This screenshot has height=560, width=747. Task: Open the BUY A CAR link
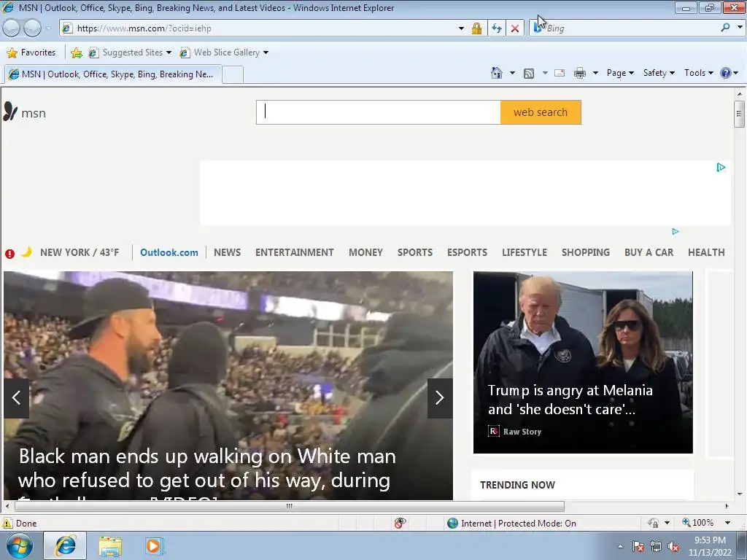click(x=649, y=252)
